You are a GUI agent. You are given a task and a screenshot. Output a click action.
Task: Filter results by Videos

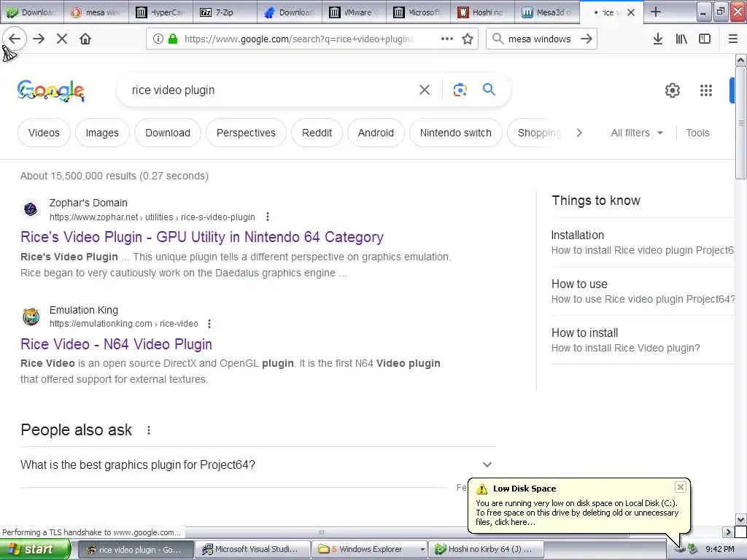click(x=44, y=133)
